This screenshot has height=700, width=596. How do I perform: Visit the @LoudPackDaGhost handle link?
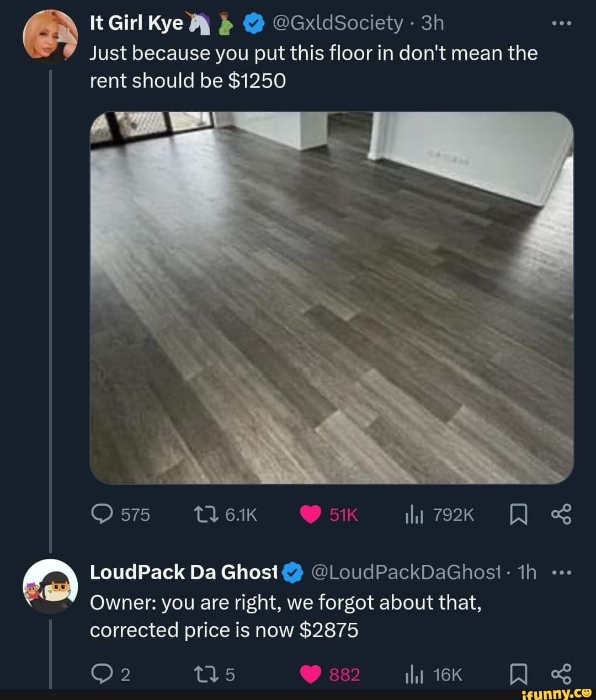pos(406,573)
